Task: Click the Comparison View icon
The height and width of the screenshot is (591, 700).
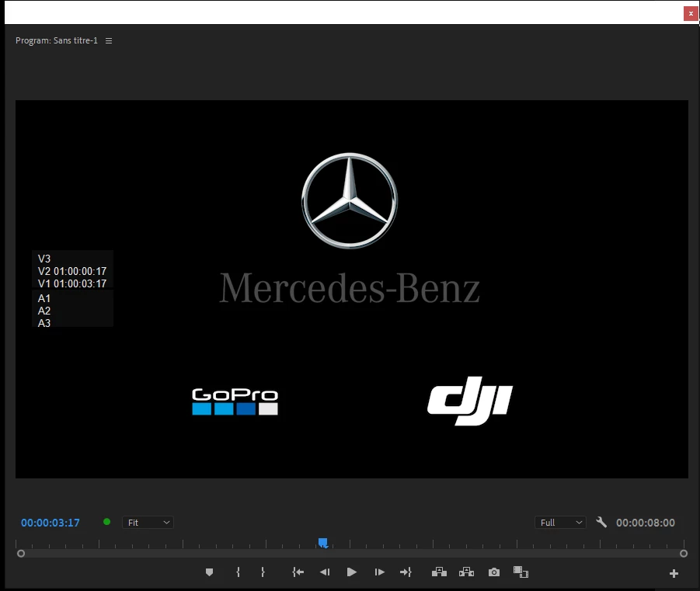Action: pos(521,572)
